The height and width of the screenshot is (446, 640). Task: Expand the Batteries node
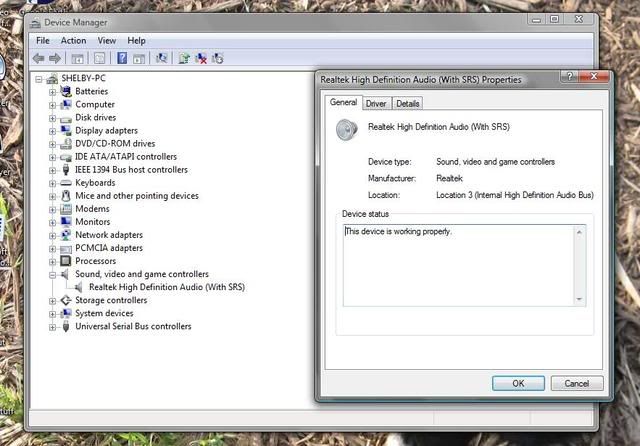[52, 92]
